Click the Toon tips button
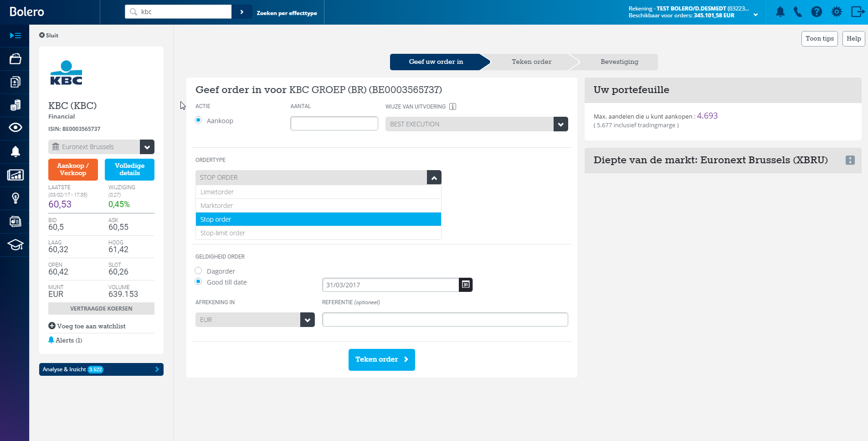The image size is (868, 441). point(819,39)
